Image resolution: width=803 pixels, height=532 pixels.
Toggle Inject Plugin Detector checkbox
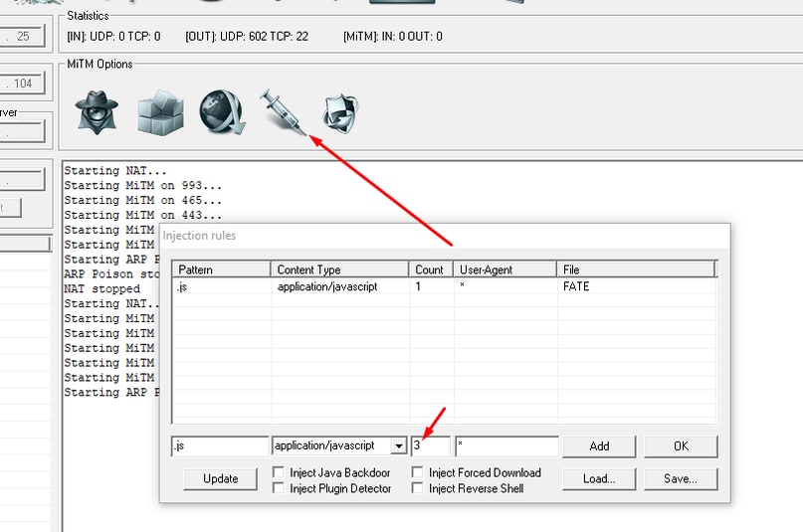(280, 488)
